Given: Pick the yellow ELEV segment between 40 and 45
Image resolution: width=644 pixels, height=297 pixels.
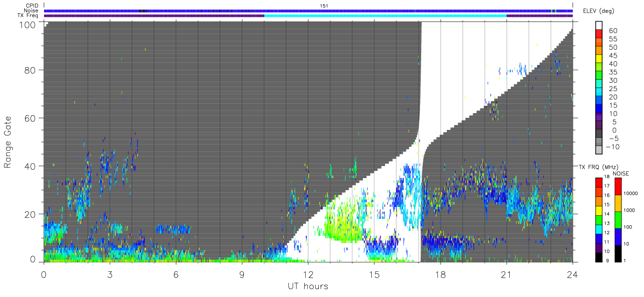Looking at the screenshot, I should coord(599,60).
